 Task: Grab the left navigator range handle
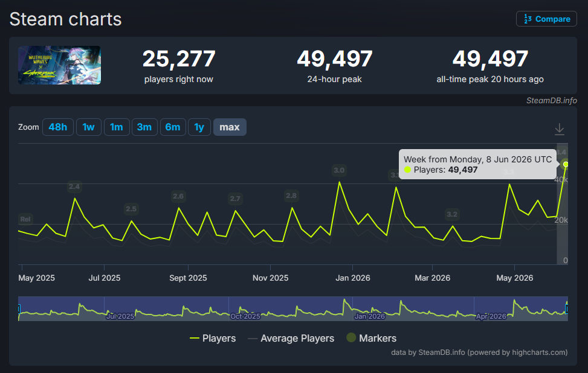tap(19, 308)
